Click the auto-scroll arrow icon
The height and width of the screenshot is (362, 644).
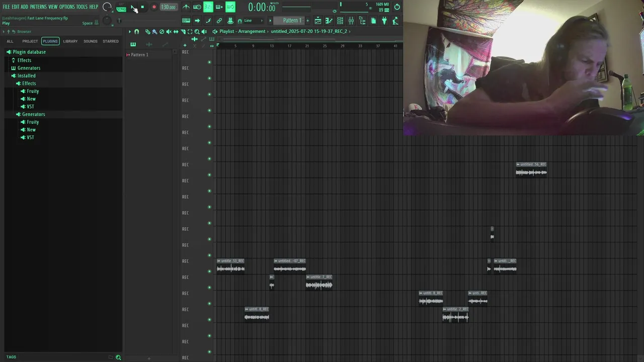[197, 21]
